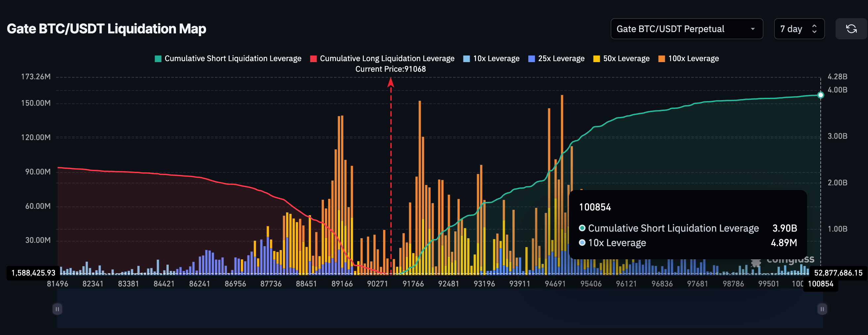868x335 pixels.
Task: Toggle Cumulative Long Liquidation Leverage legend
Action: [382, 58]
